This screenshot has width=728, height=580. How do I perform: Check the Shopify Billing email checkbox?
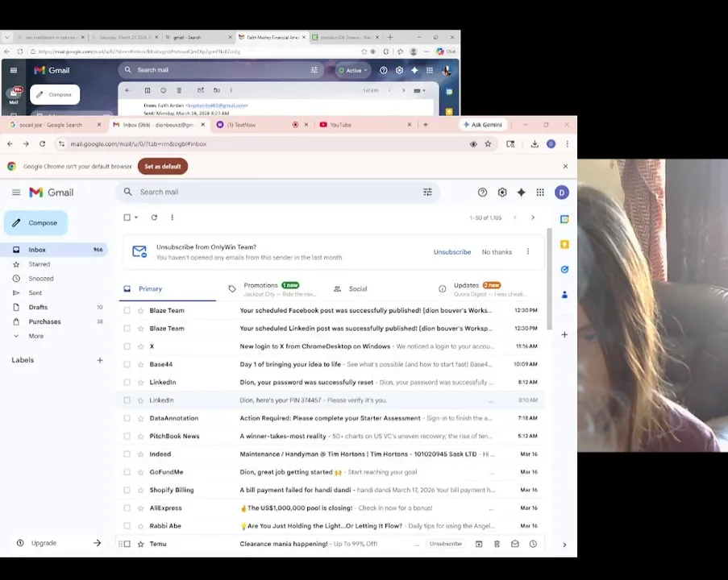[127, 490]
